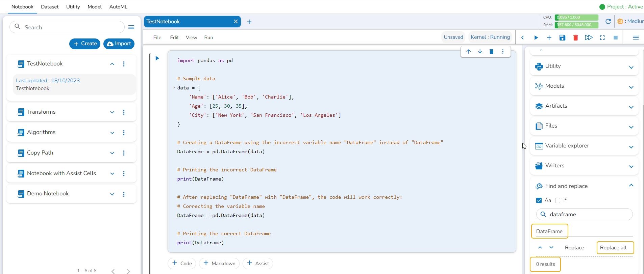
Task: Expand the Transforms notebook entry
Action: pyautogui.click(x=112, y=112)
